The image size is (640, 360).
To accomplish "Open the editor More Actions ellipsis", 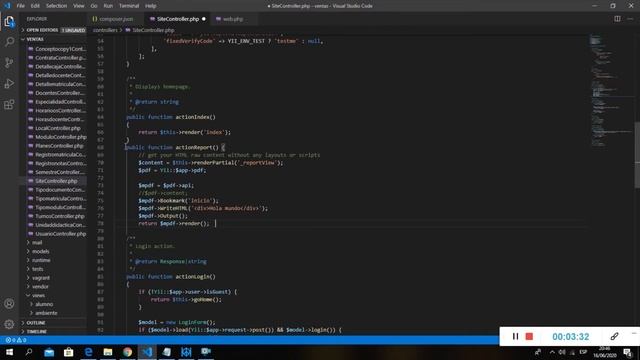I will tap(630, 19).
